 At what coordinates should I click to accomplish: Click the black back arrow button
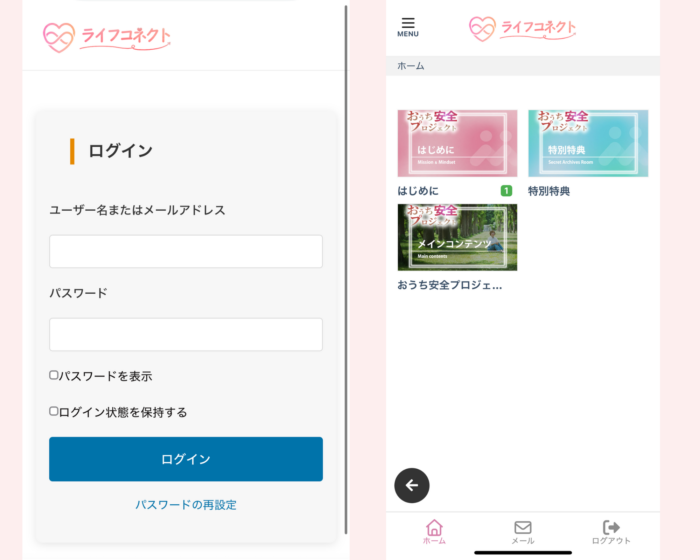pyautogui.click(x=412, y=485)
